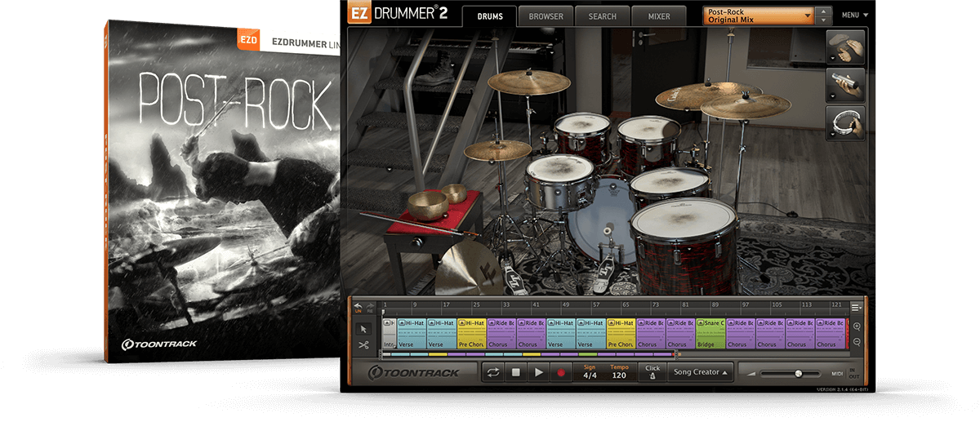
Task: Select the yellow Pre Chorus block at bar 25
Action: (x=471, y=334)
